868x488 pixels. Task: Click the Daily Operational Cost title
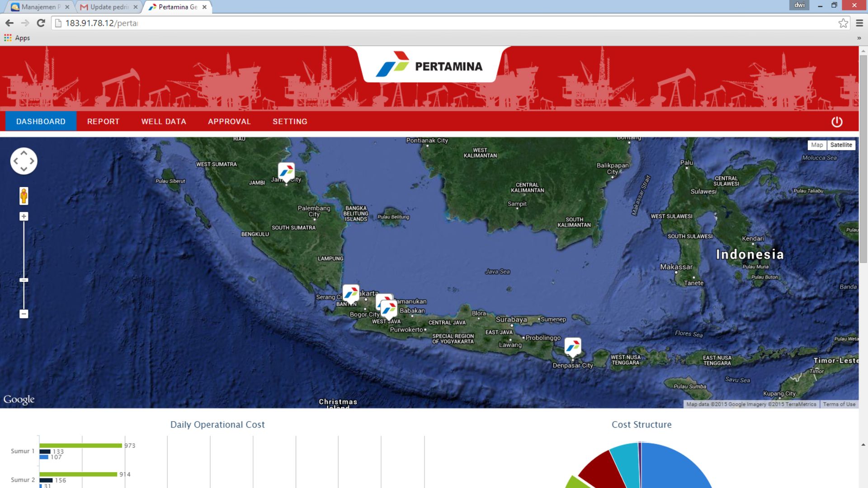[x=217, y=425]
